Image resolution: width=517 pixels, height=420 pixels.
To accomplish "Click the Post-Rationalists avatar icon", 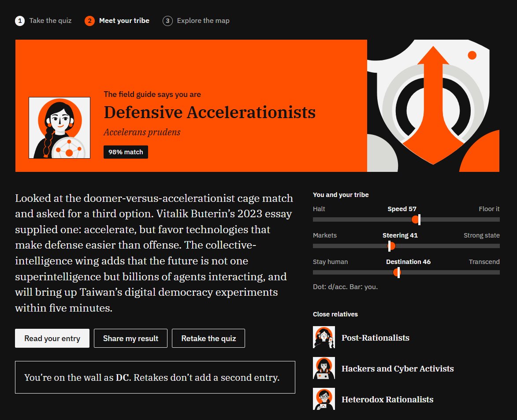I will pos(324,337).
